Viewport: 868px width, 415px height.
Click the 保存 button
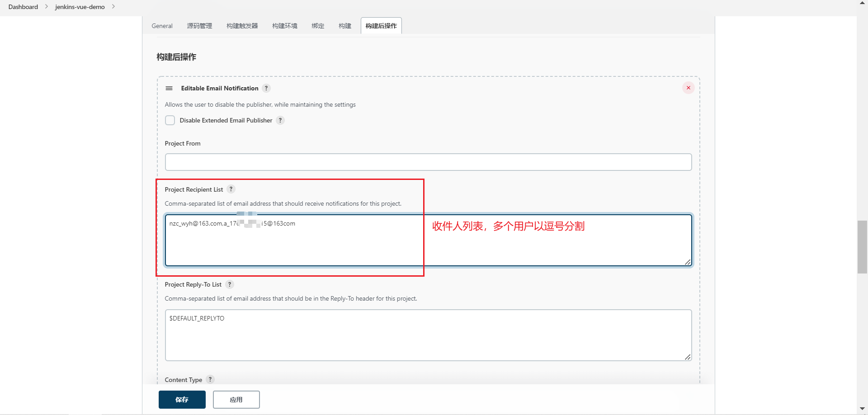click(x=182, y=400)
